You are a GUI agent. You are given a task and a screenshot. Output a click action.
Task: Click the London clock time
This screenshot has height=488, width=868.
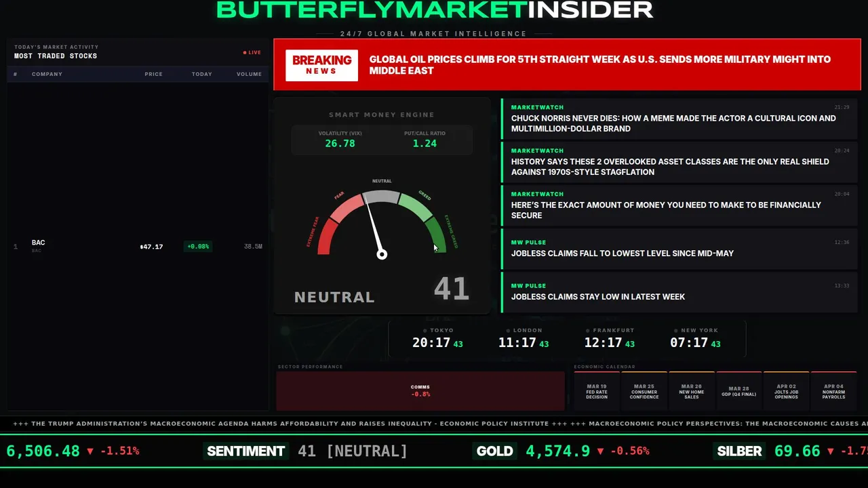click(524, 343)
